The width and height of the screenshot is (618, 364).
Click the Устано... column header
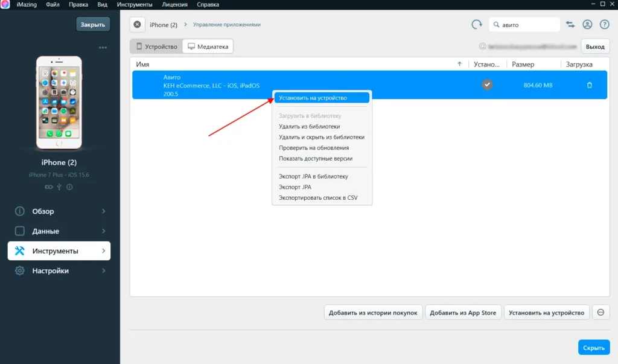(x=486, y=64)
